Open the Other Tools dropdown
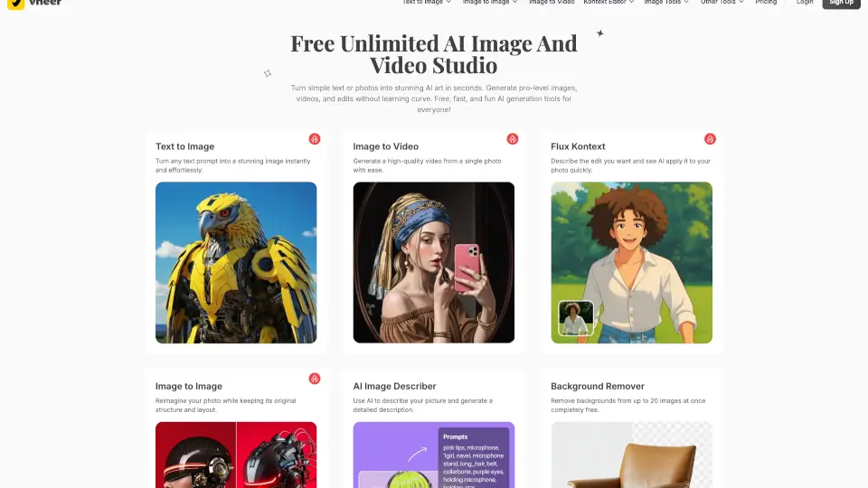Screen dimensions: 868x488 click(x=722, y=3)
